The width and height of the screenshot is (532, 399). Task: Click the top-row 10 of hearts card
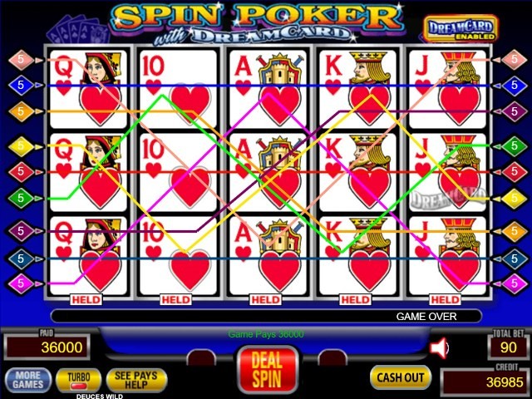tap(178, 89)
